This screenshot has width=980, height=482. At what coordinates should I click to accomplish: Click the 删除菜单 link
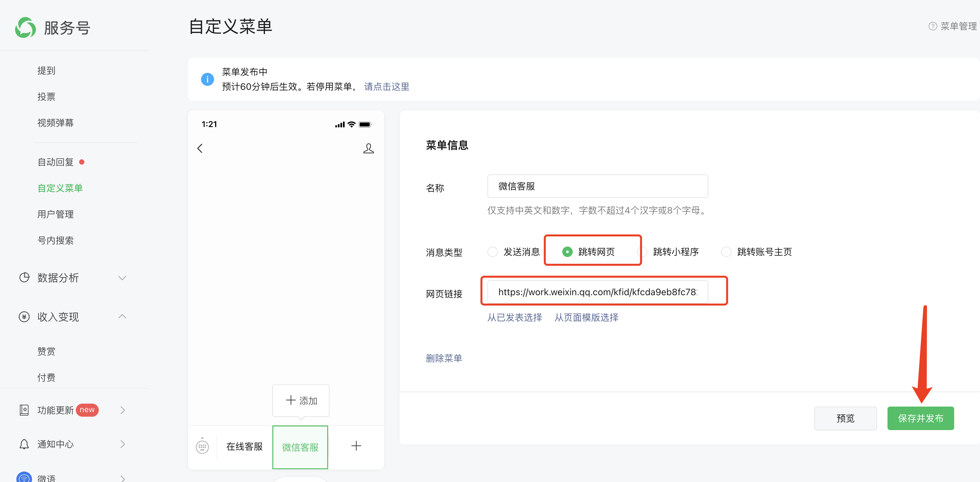tap(444, 358)
